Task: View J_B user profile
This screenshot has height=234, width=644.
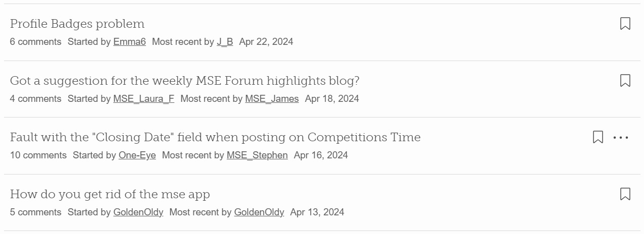Action: click(x=225, y=42)
